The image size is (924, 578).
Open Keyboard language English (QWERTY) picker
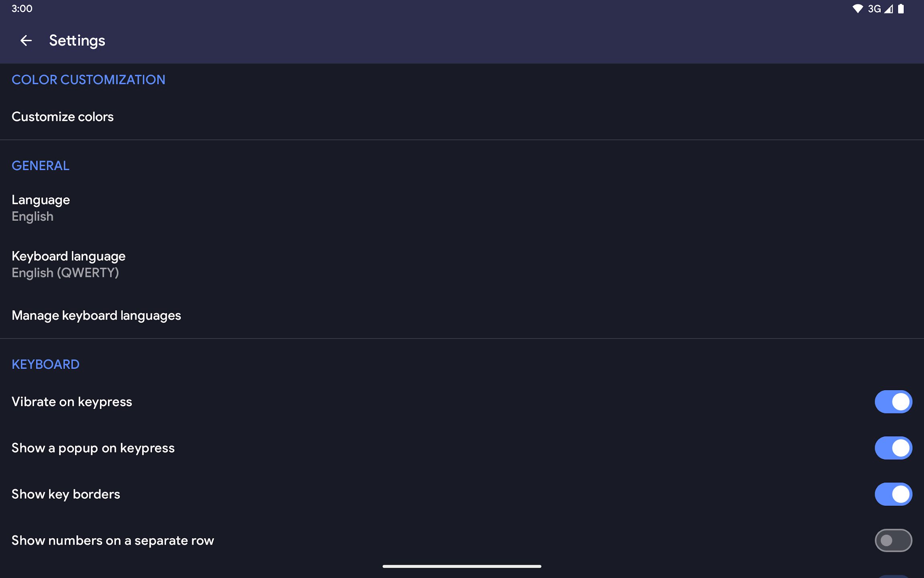pyautogui.click(x=68, y=264)
